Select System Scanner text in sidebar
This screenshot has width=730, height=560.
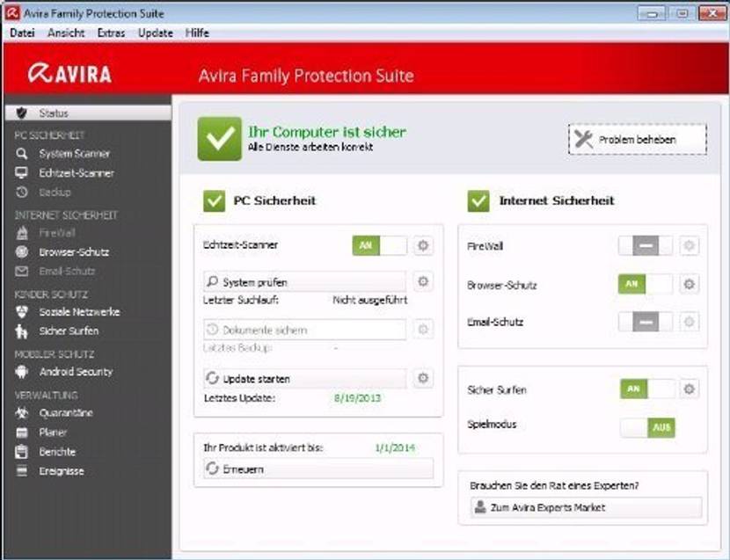pos(75,154)
